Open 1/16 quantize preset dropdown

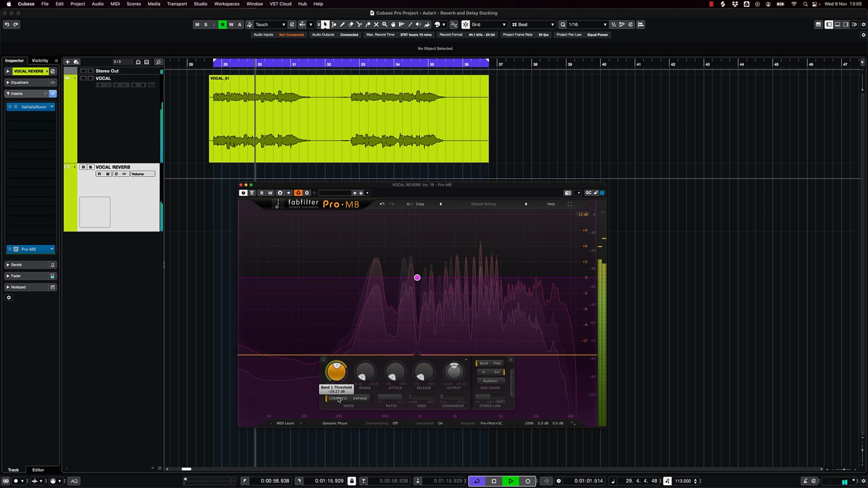pos(587,24)
